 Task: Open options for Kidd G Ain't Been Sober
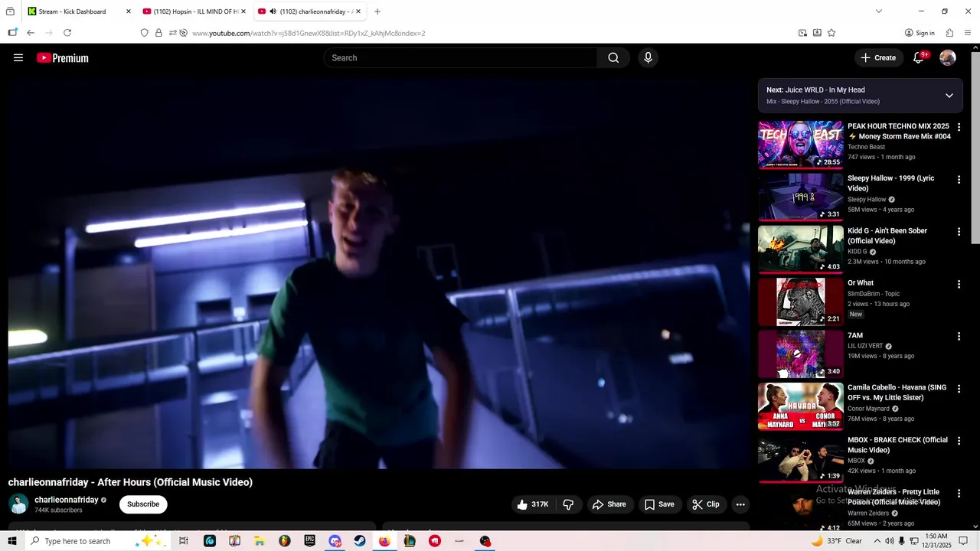pyautogui.click(x=959, y=232)
